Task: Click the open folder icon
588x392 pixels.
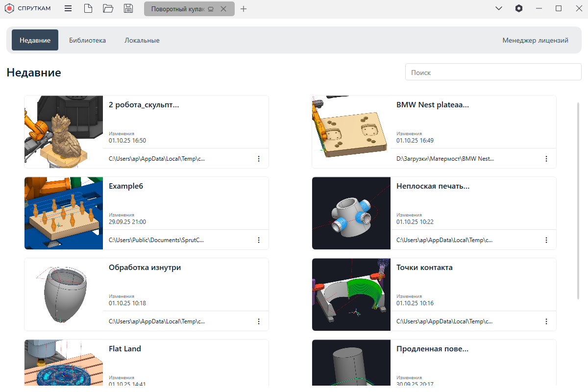Action: point(108,8)
